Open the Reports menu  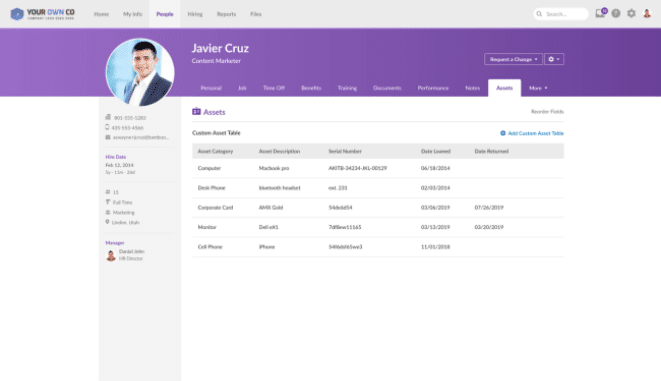226,14
